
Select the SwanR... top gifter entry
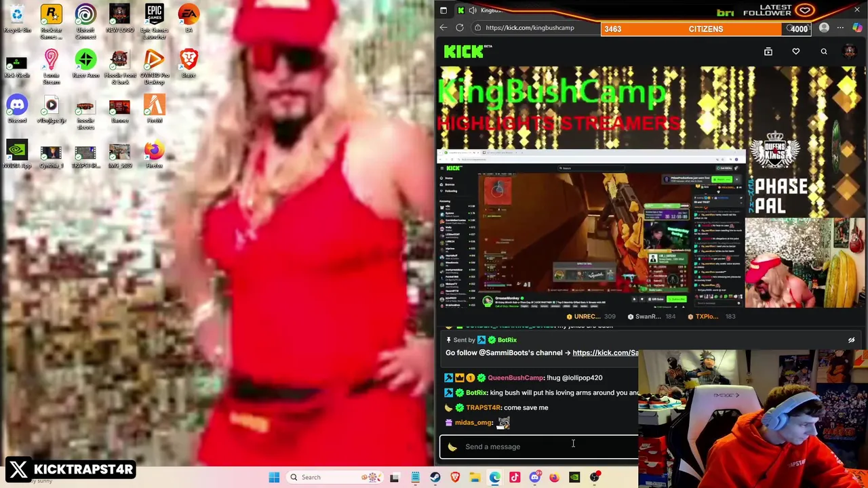click(650, 317)
